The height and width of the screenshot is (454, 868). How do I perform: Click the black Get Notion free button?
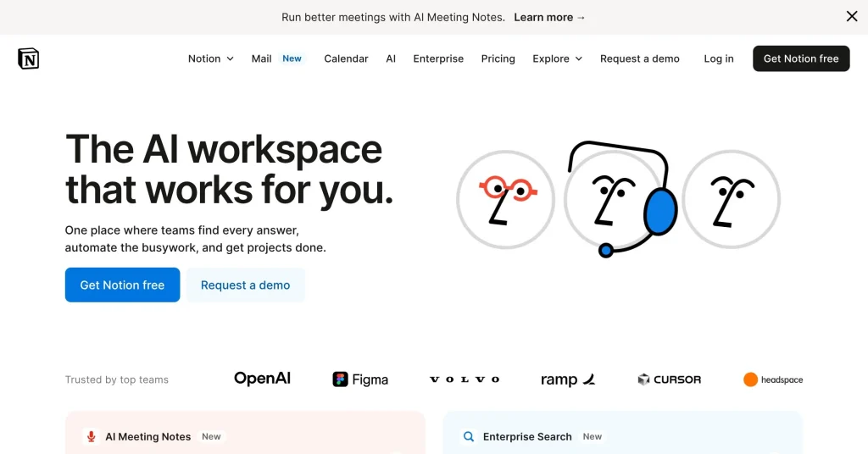coord(801,58)
